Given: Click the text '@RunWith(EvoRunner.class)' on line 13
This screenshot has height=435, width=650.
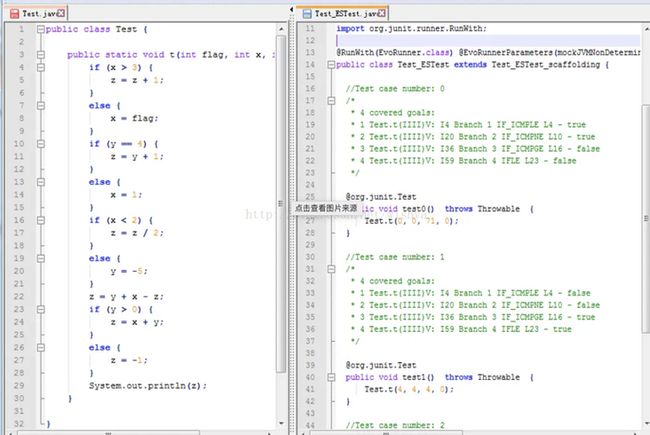Looking at the screenshot, I should (395, 53).
